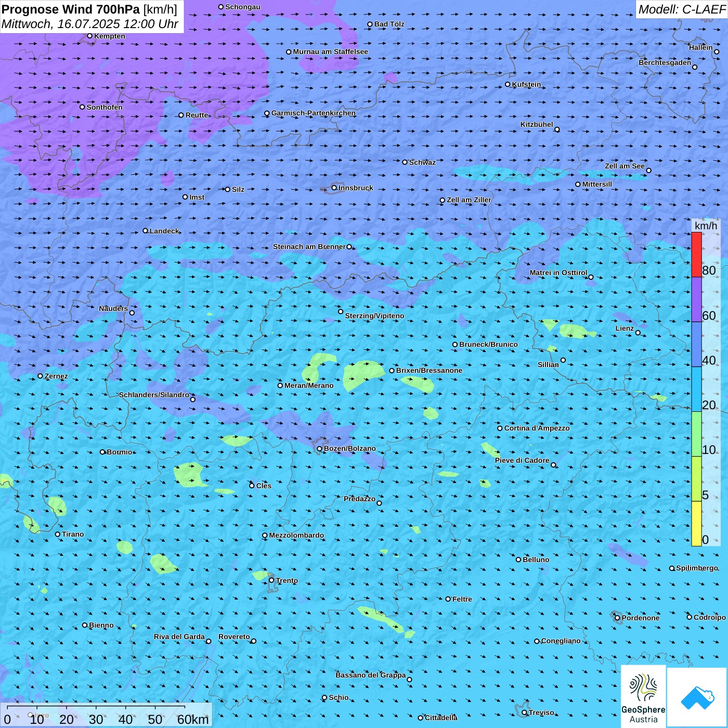Select the Treviso city label
The height and width of the screenshot is (728, 728).
point(541,712)
